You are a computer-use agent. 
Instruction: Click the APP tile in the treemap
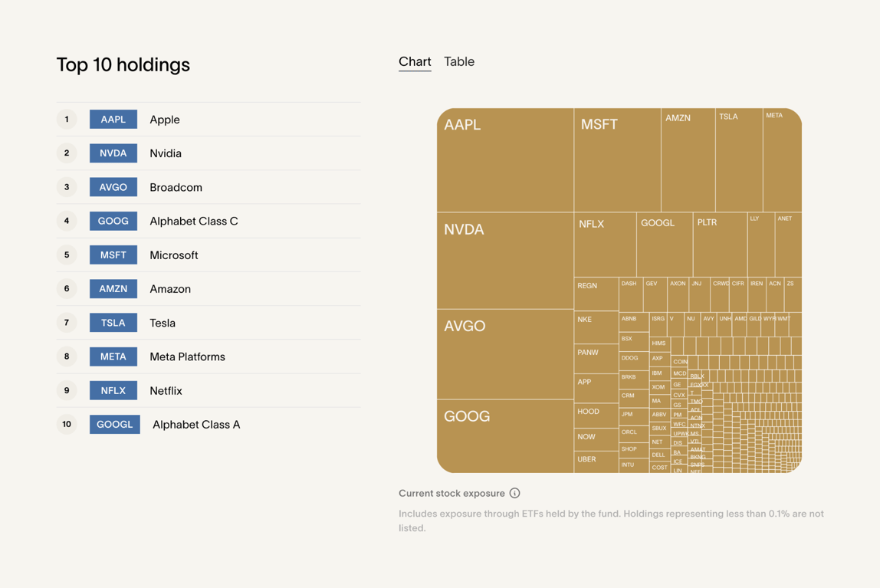[596, 388]
